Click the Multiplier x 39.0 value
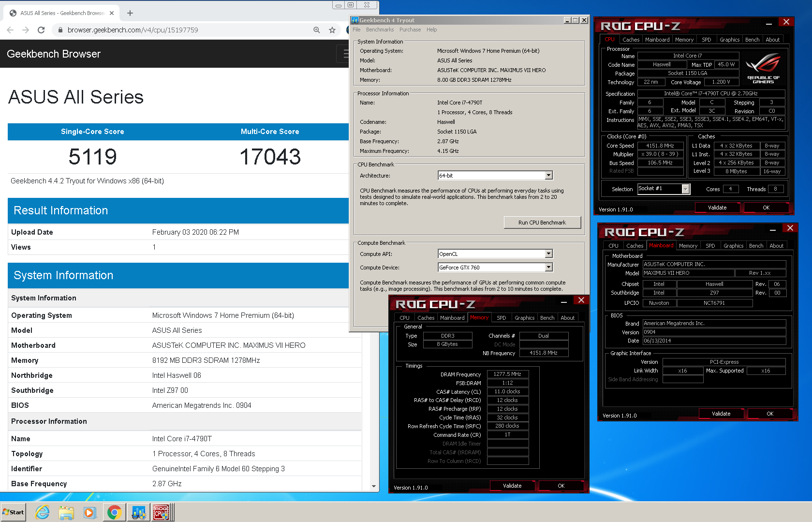This screenshot has width=812, height=522. point(660,154)
